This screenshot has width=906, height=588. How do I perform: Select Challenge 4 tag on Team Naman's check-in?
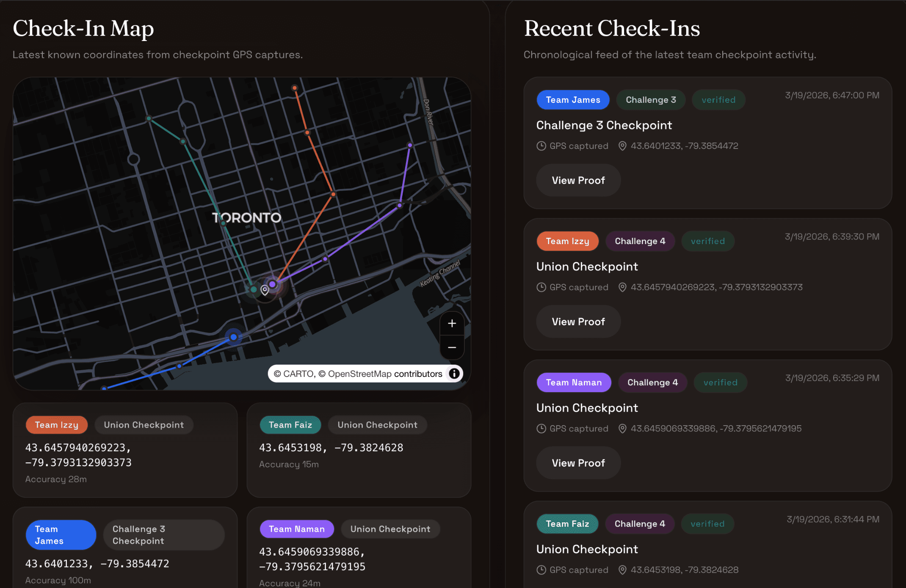(x=652, y=382)
